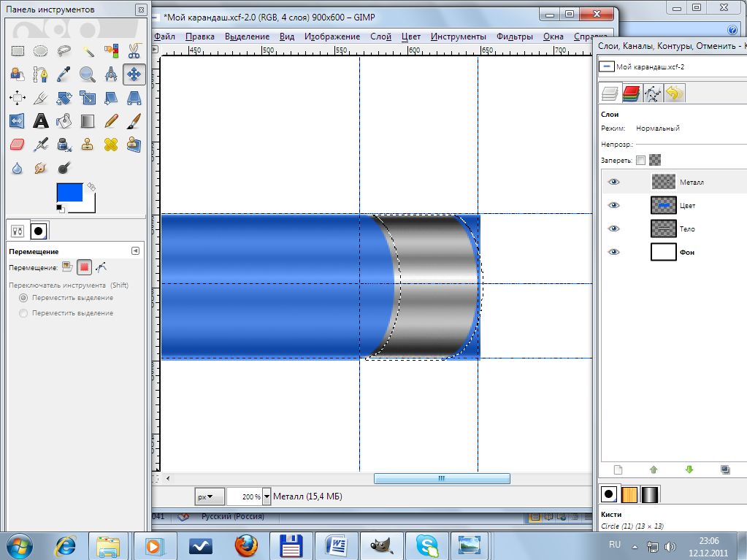Screen dimensions: 747x560
Task: Select the Clone stamp tool
Action: click(87, 145)
